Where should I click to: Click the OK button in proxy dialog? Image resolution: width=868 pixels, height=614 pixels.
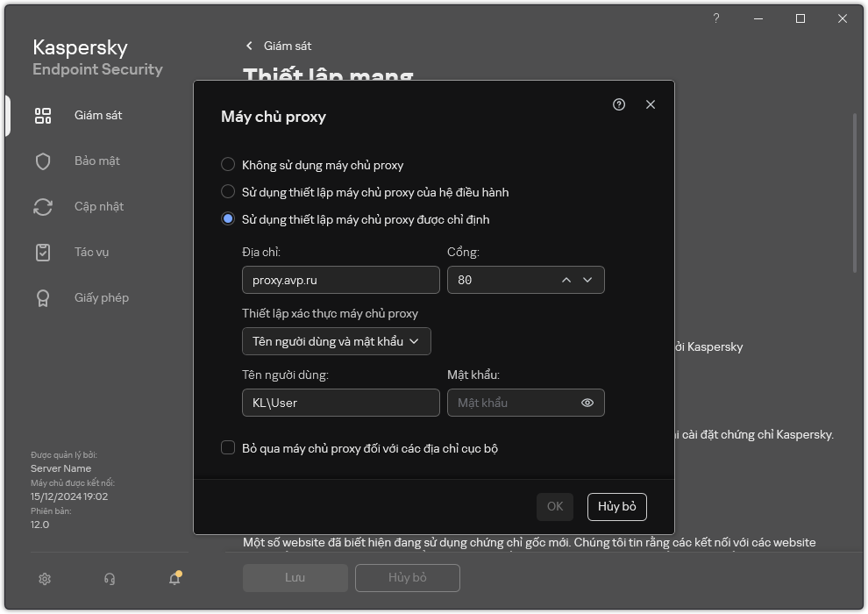(x=555, y=507)
